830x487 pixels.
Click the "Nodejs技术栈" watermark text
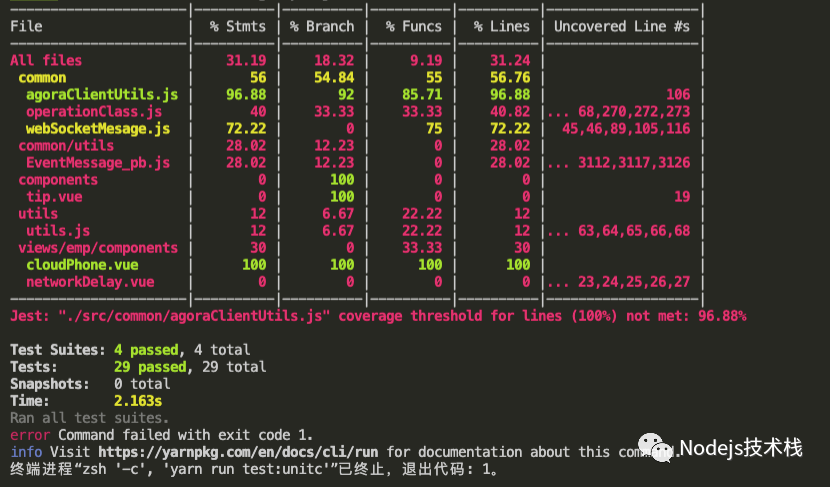click(741, 447)
